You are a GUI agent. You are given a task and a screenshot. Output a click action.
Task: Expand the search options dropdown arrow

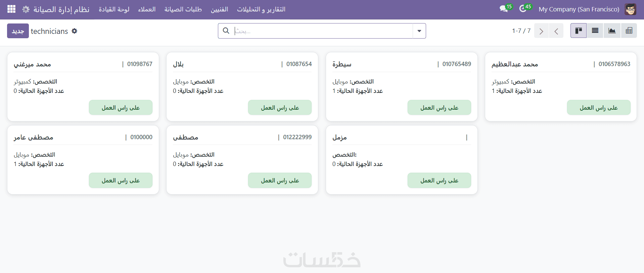point(419,31)
